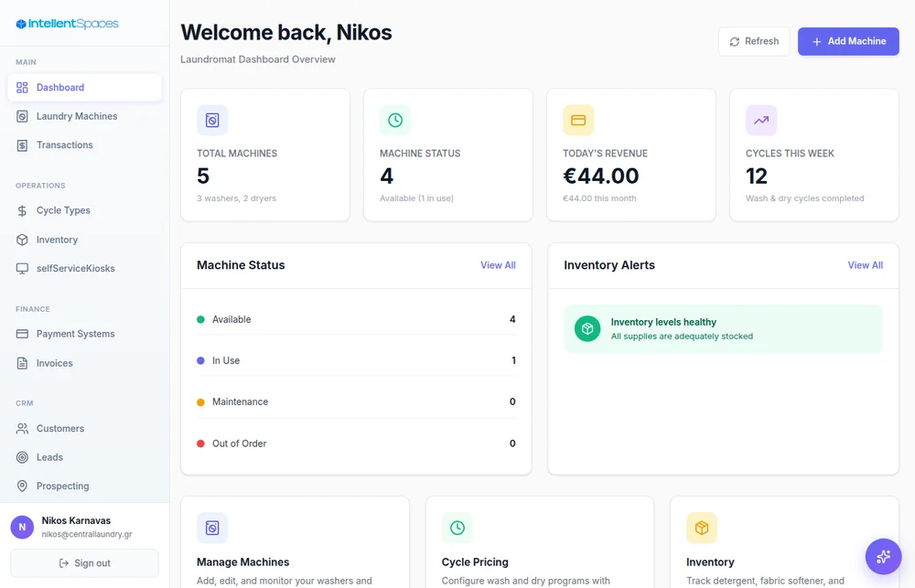Image resolution: width=915 pixels, height=588 pixels.
Task: Click the Cycles This Week value 12
Action: pos(757,176)
